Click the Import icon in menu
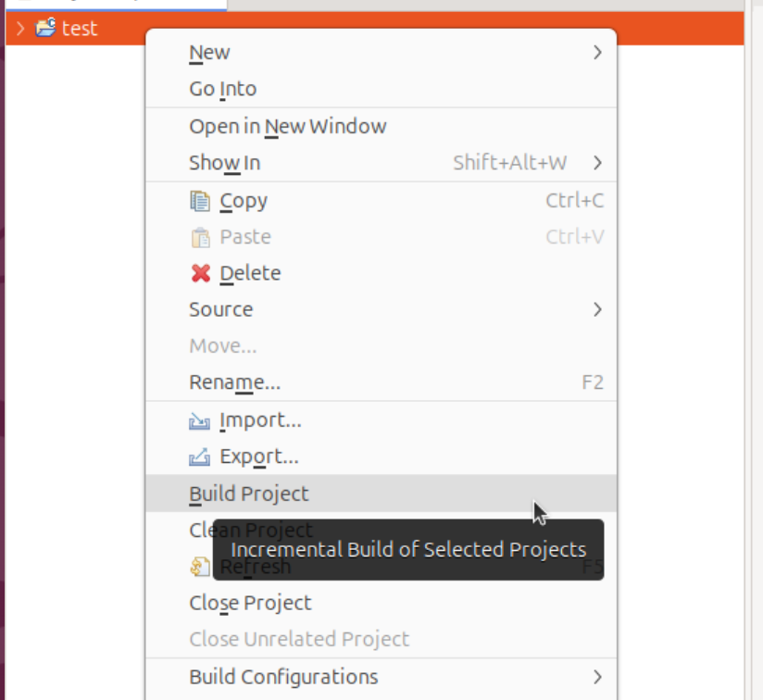Screen dimensions: 763x700 (x=200, y=421)
